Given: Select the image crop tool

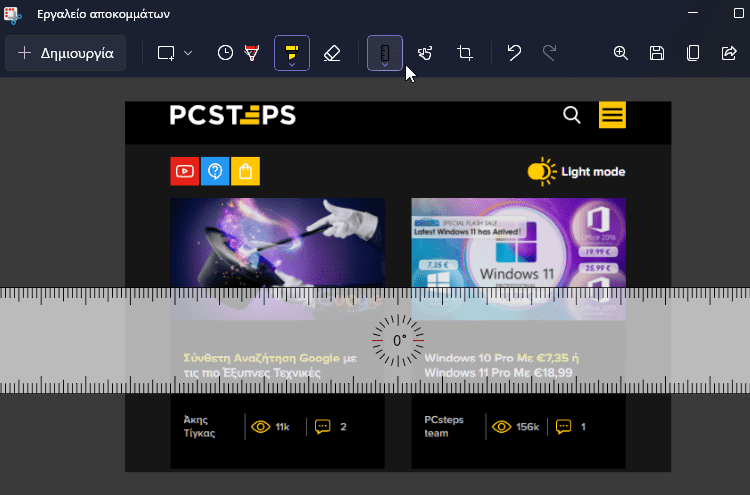Looking at the screenshot, I should [x=464, y=53].
